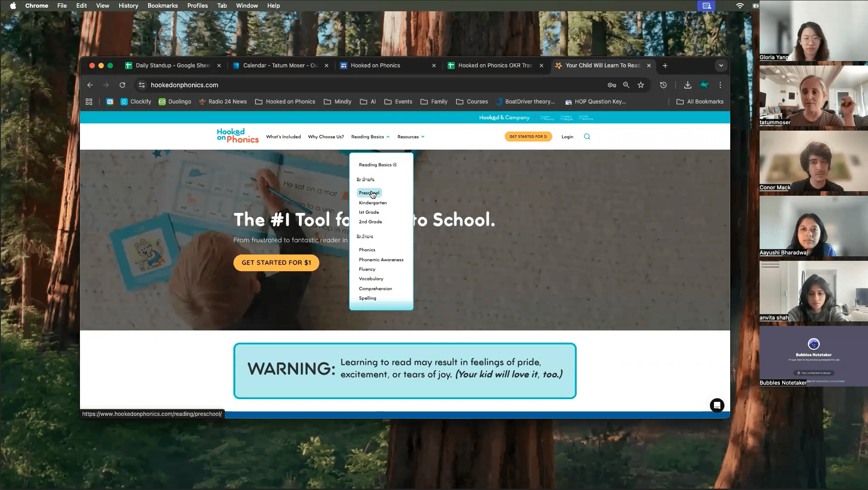Screen dimensions: 868x490
Task: Select Kindergarten from the Reading Basics menu
Action: 373,203
